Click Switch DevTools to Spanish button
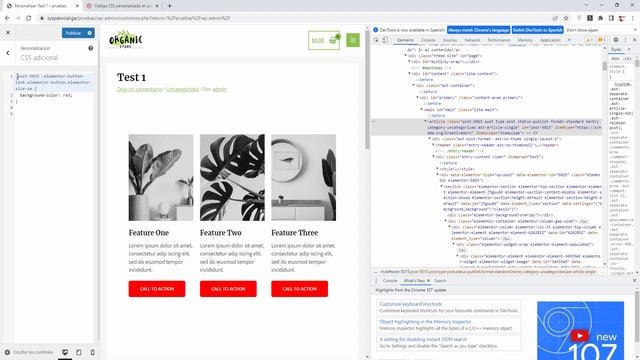 coord(538,30)
